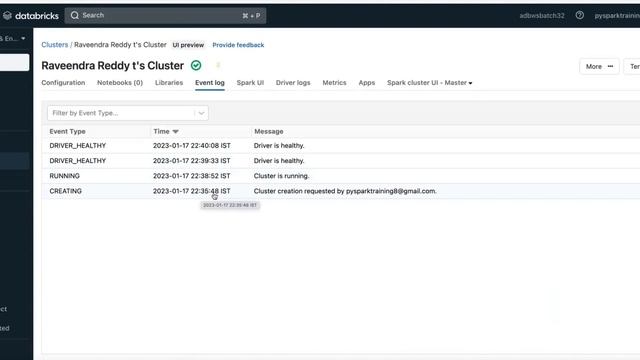Click the Terminate button
The width and height of the screenshot is (640, 360).
632,66
